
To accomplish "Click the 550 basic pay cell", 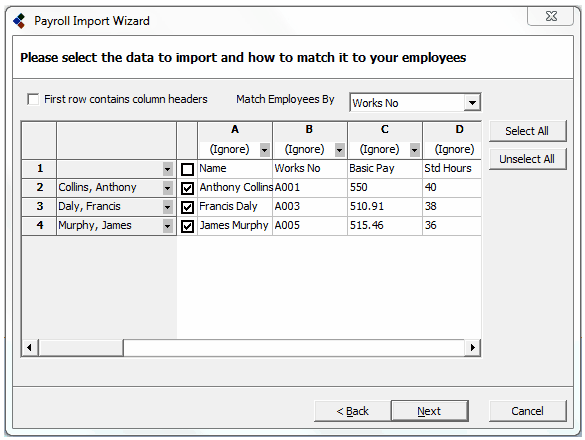I will (x=385, y=188).
